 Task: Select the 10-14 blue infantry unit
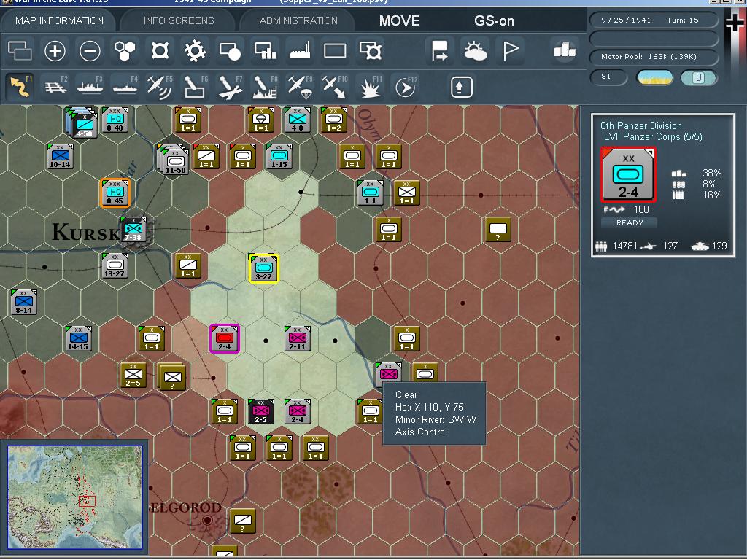(60, 156)
